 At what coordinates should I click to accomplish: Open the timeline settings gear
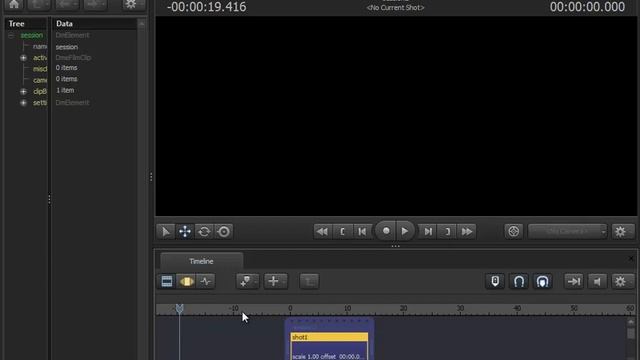point(621,281)
